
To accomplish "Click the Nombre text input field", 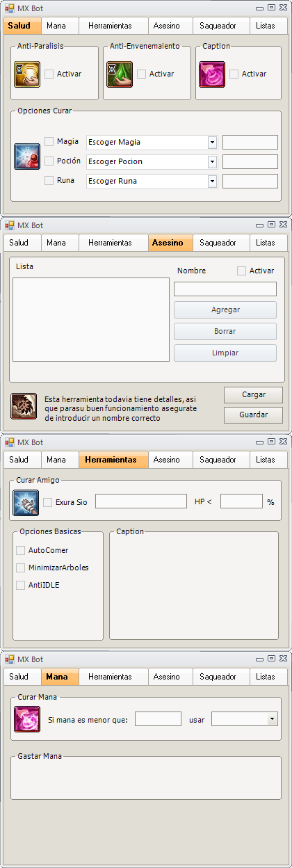I will coord(225,289).
